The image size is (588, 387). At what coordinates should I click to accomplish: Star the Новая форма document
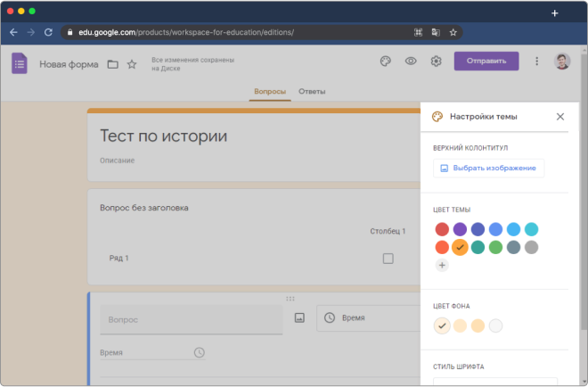pyautogui.click(x=132, y=64)
